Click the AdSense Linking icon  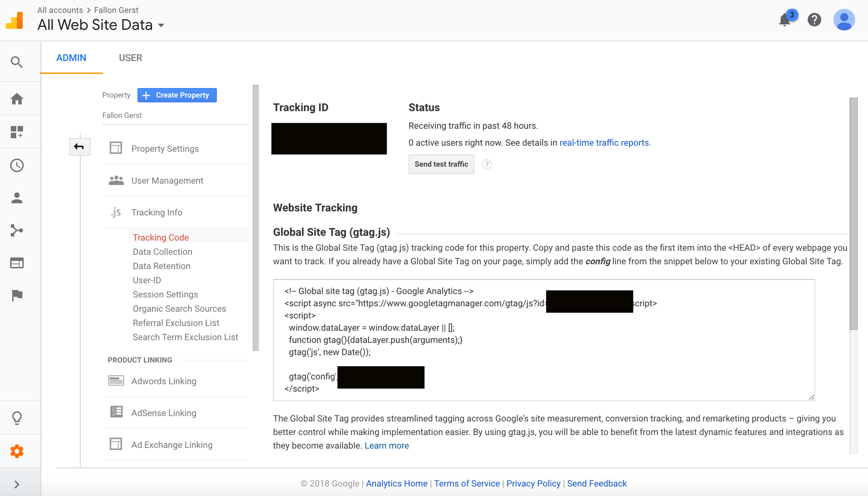coord(116,412)
